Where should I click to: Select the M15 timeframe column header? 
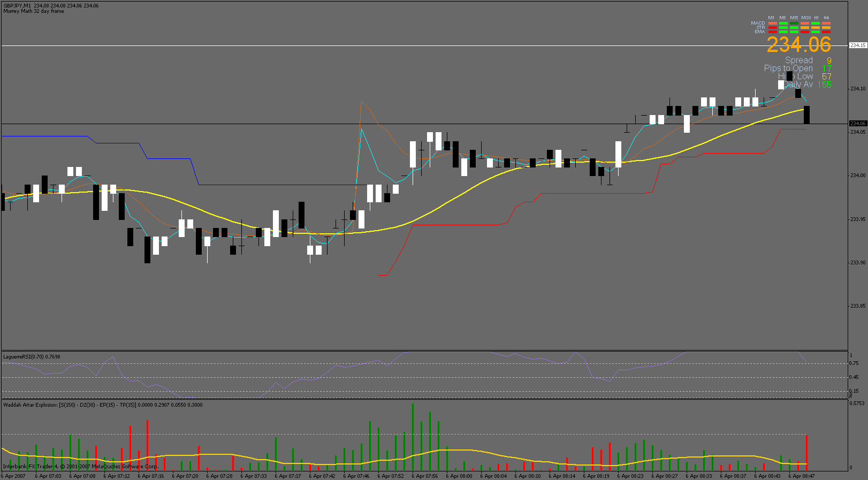tap(794, 18)
